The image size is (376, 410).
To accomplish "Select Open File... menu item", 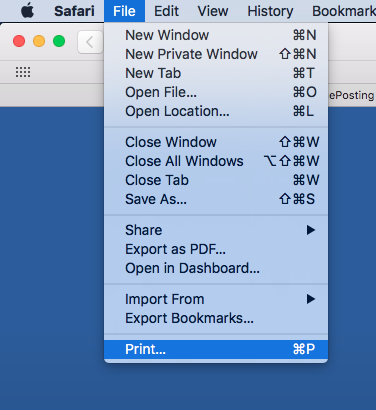I will (x=216, y=92).
